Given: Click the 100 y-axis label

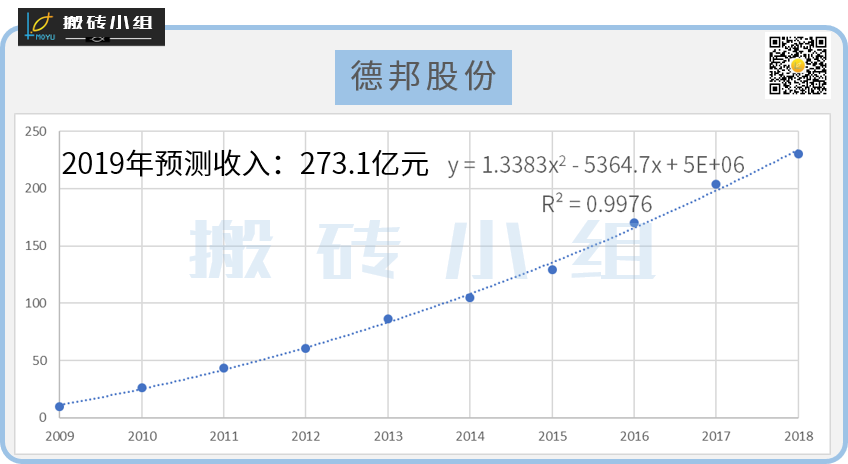Looking at the screenshot, I should pos(36,303).
